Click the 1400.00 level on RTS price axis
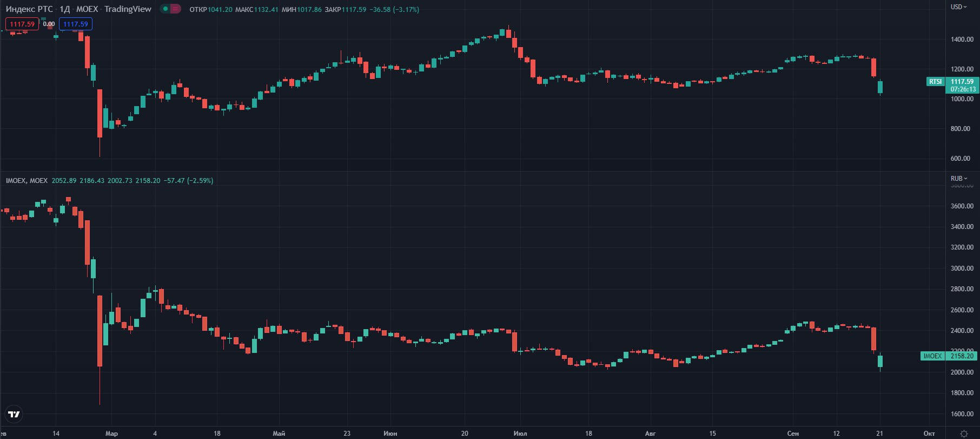 click(962, 40)
